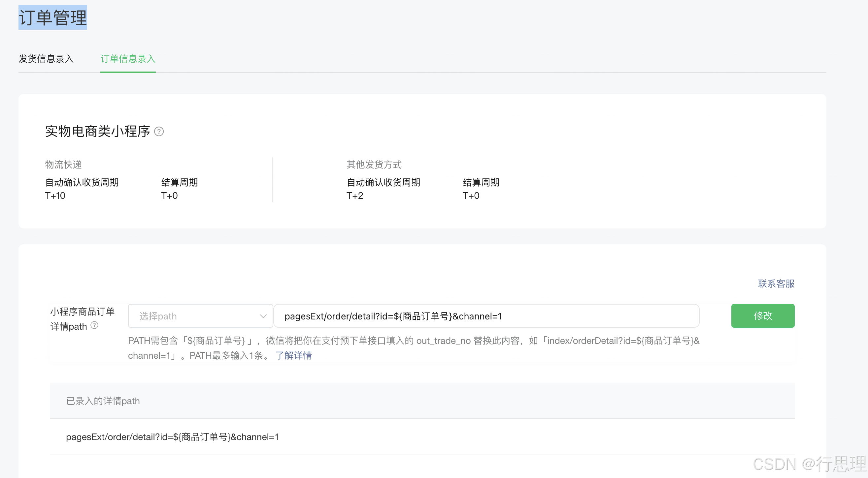The image size is (868, 478).
Task: Click the recorded pagesExt/order/detail path row
Action: pos(172,437)
